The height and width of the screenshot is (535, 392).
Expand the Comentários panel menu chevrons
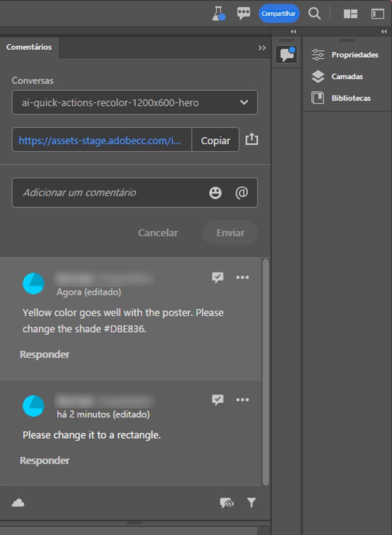262,48
